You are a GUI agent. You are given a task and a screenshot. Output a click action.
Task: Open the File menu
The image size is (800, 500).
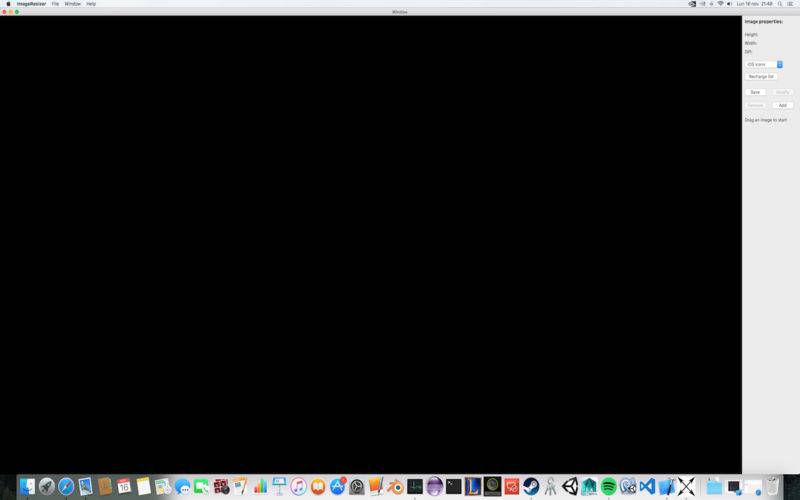click(55, 4)
